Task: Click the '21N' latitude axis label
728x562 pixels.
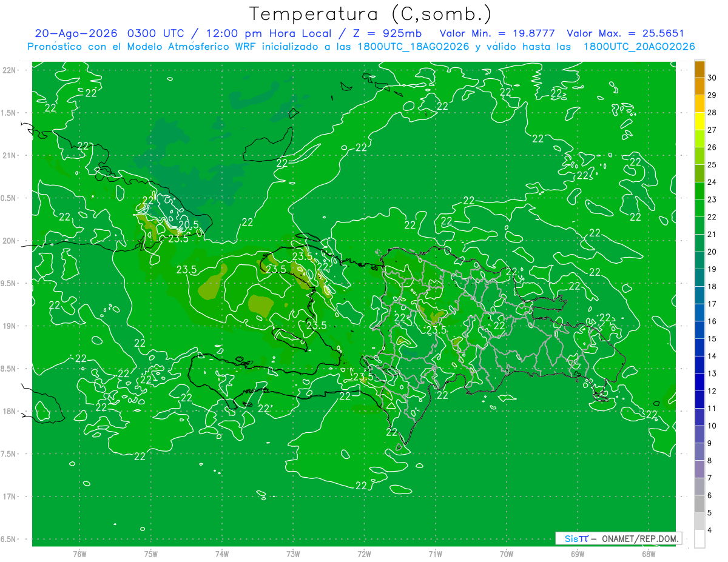Action: coord(8,156)
